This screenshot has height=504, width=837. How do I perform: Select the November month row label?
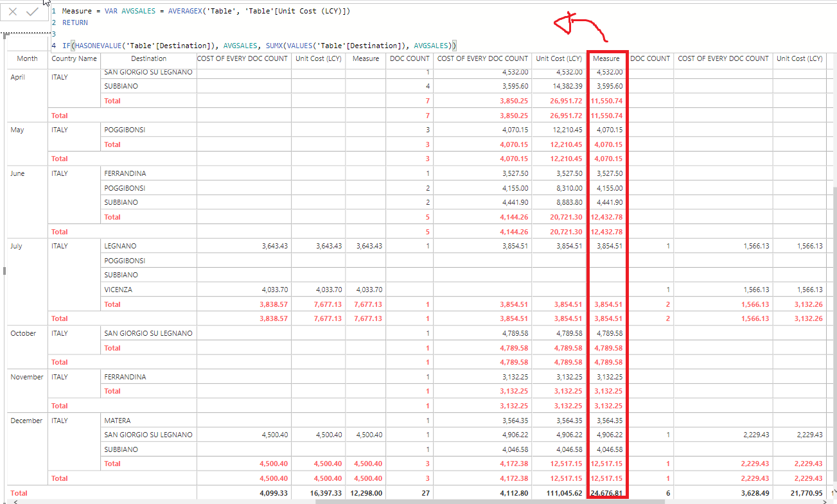pos(27,377)
